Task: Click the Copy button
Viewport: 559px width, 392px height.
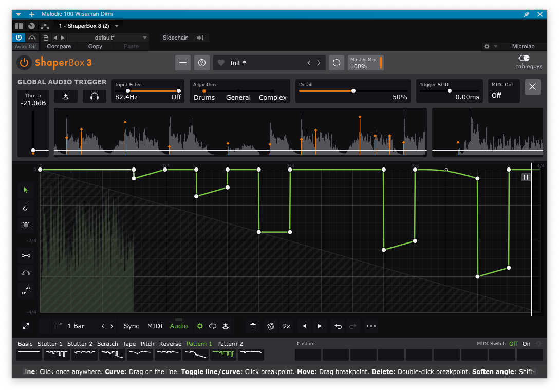Action: click(95, 46)
